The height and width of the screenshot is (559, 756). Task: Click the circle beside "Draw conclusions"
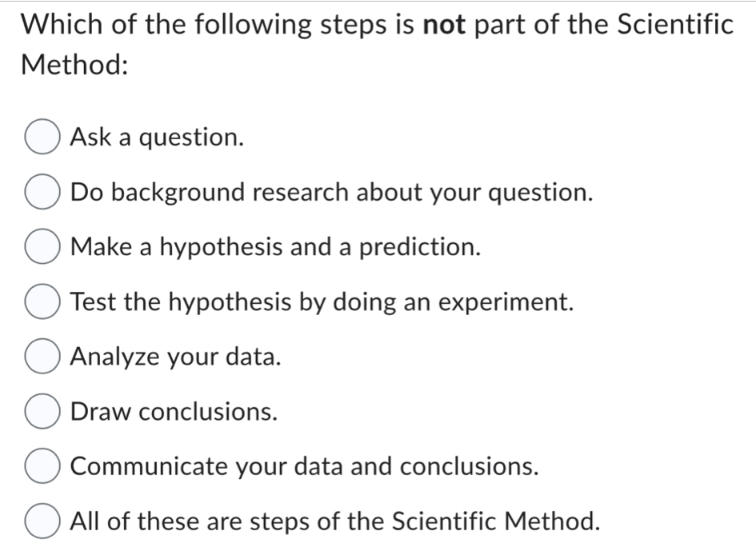(x=41, y=411)
